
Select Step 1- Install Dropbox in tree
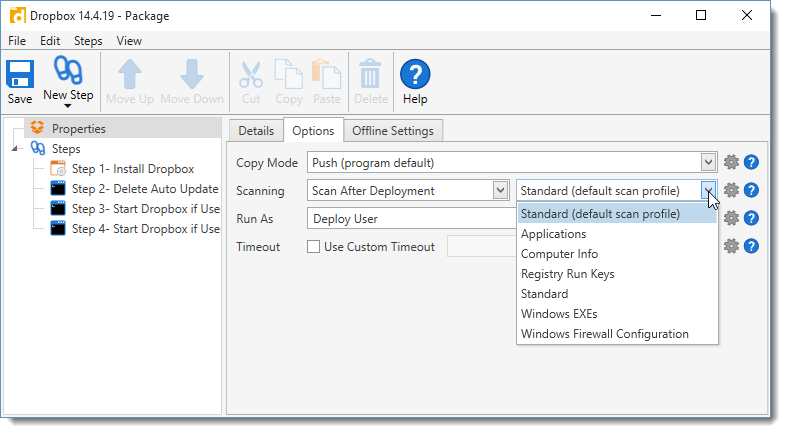click(x=132, y=169)
